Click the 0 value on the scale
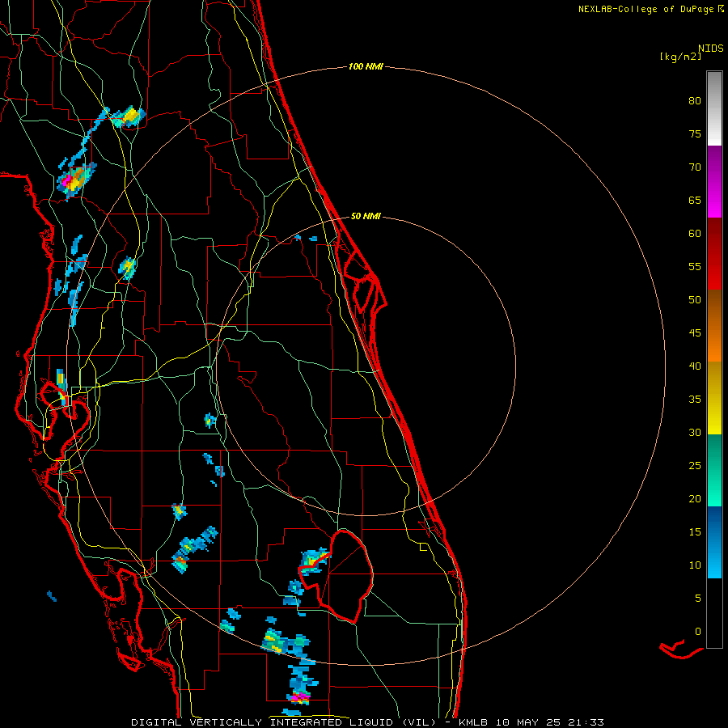The height and width of the screenshot is (728, 728). click(x=698, y=632)
